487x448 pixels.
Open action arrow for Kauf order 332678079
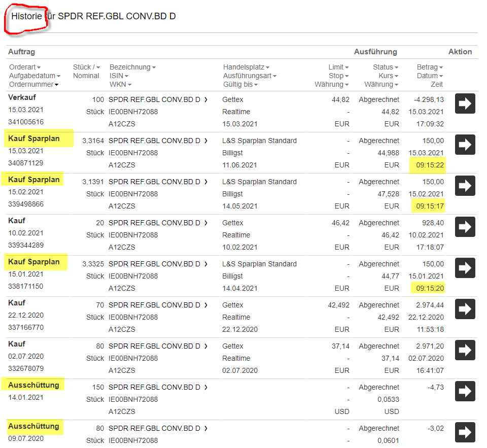tap(465, 350)
